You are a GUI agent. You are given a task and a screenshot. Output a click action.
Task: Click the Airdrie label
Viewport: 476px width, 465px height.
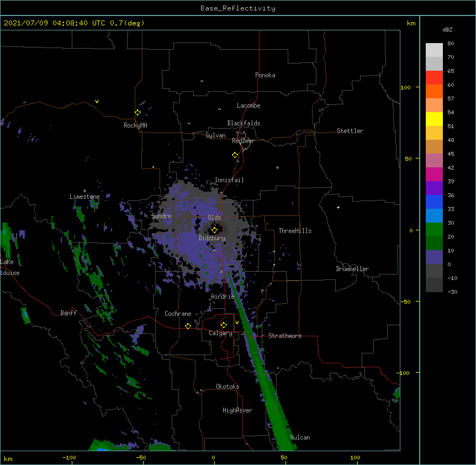223,297
